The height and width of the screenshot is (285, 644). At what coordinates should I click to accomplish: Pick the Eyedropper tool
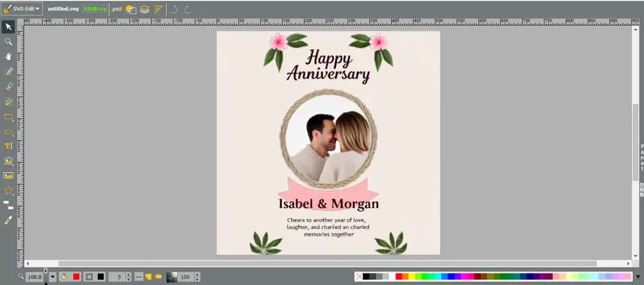click(8, 220)
